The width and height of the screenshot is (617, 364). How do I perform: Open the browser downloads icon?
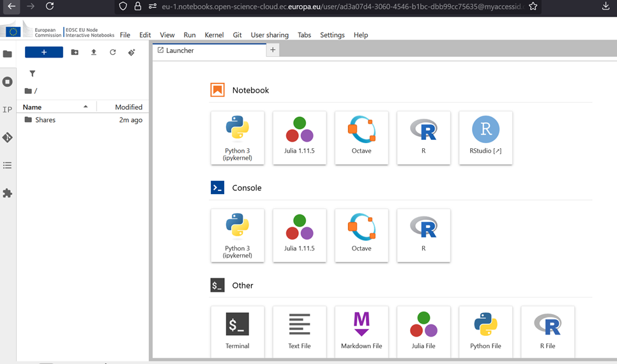[x=606, y=6]
